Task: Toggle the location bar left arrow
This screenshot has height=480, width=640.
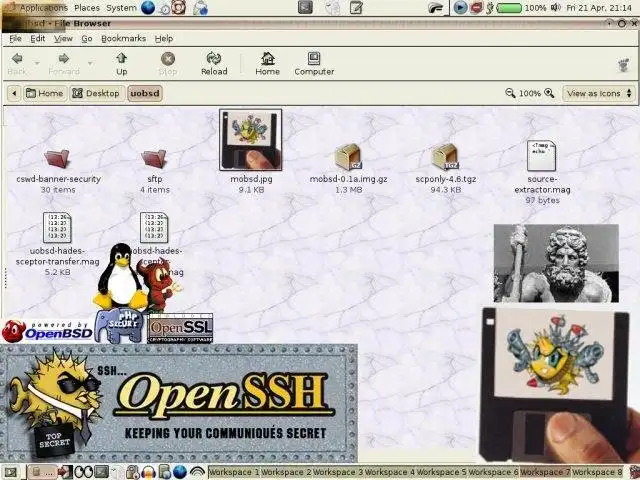Action: coord(14,93)
